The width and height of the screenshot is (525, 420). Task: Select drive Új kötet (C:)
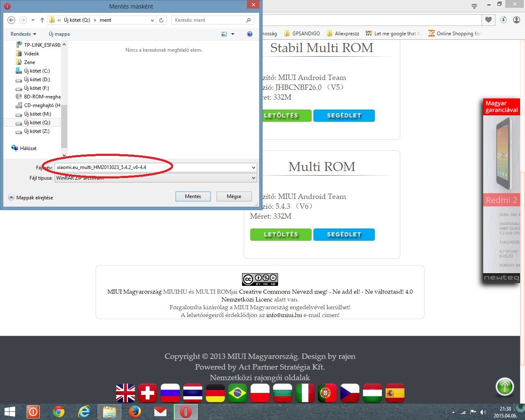tap(33, 71)
